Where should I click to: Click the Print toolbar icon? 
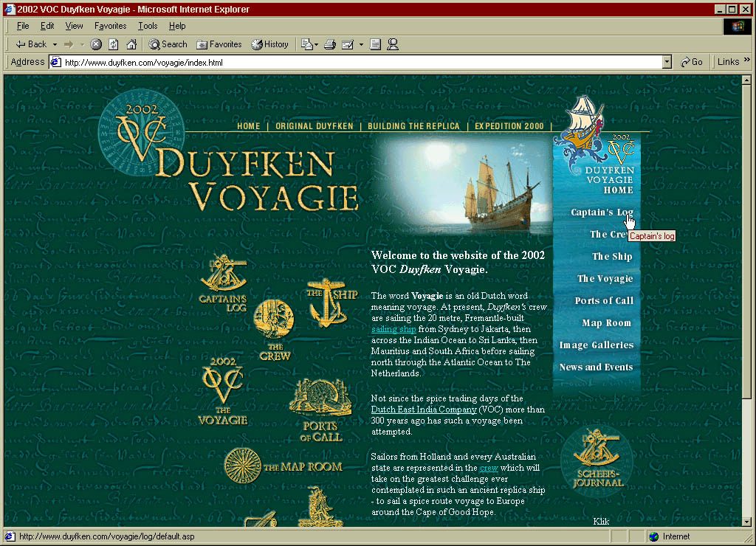pos(330,44)
